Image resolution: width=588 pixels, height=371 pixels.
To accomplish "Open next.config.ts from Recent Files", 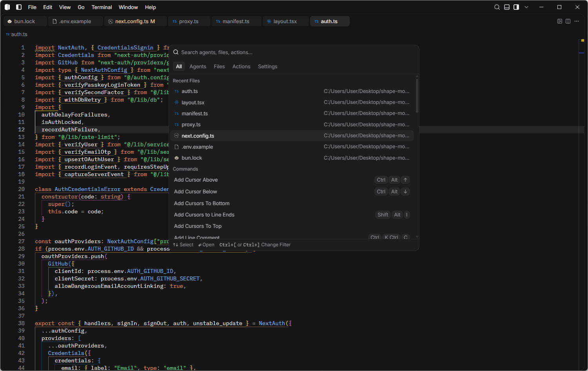I will click(292, 136).
